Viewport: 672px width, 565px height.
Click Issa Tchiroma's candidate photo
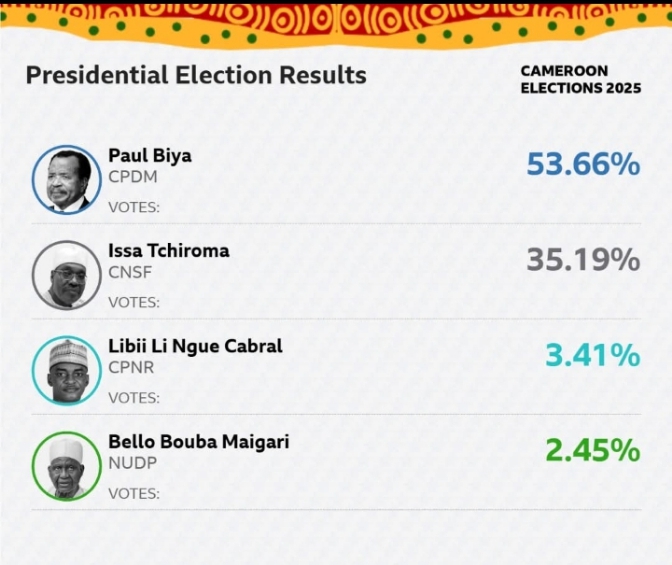(x=66, y=275)
